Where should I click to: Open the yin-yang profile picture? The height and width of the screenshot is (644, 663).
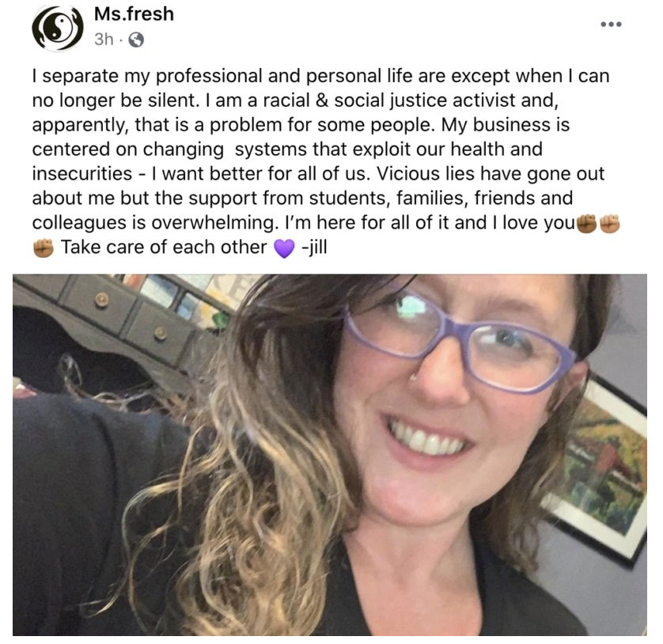[x=58, y=28]
